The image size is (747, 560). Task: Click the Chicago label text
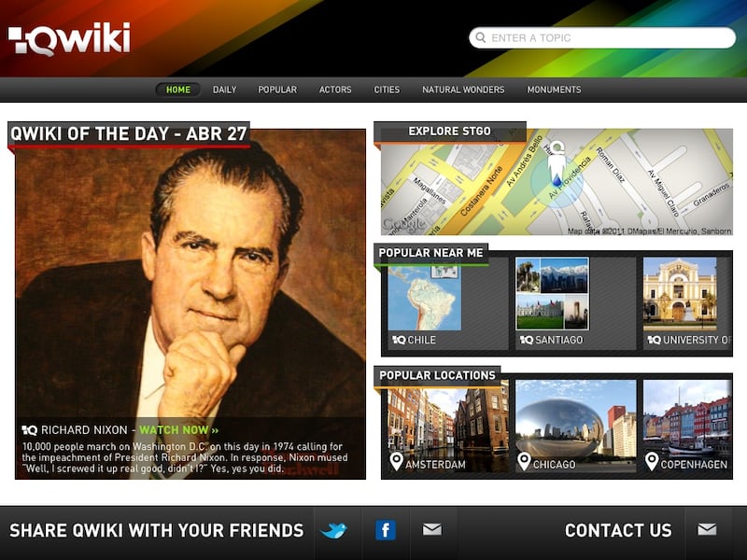point(554,464)
